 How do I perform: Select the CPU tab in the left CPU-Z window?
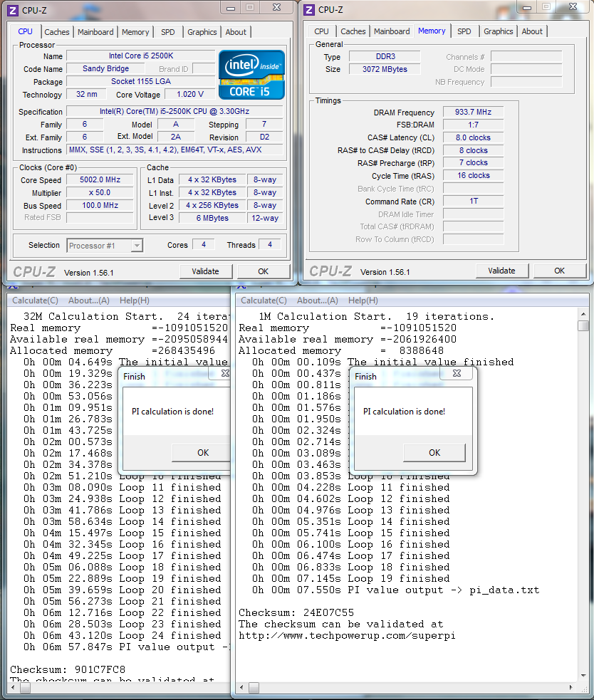coord(26,32)
